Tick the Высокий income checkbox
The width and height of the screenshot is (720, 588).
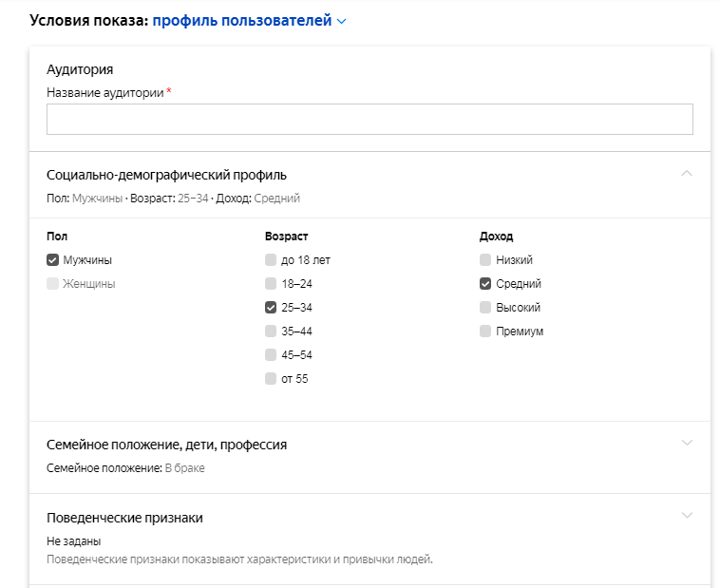(486, 308)
